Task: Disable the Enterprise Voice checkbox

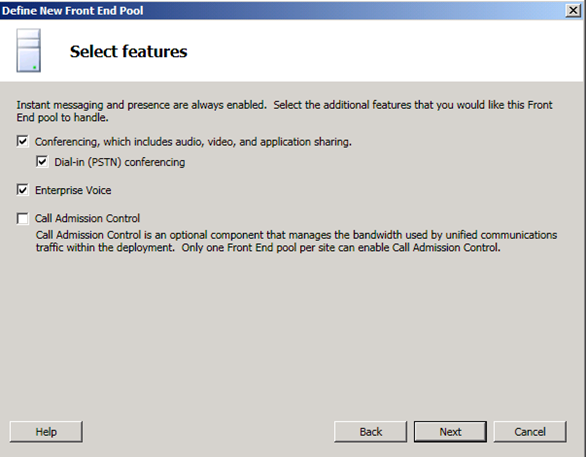Action: pos(22,190)
